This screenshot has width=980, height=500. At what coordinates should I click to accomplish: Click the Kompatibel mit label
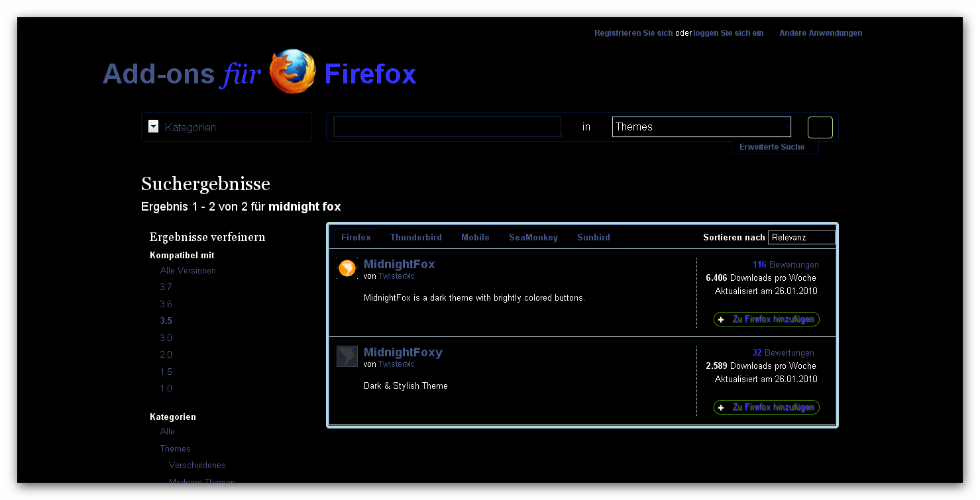tap(182, 256)
